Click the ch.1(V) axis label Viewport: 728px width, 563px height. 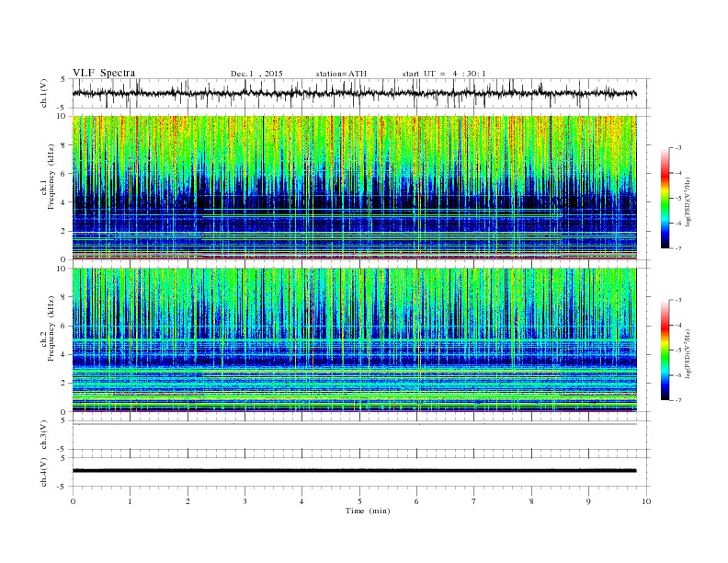click(44, 93)
